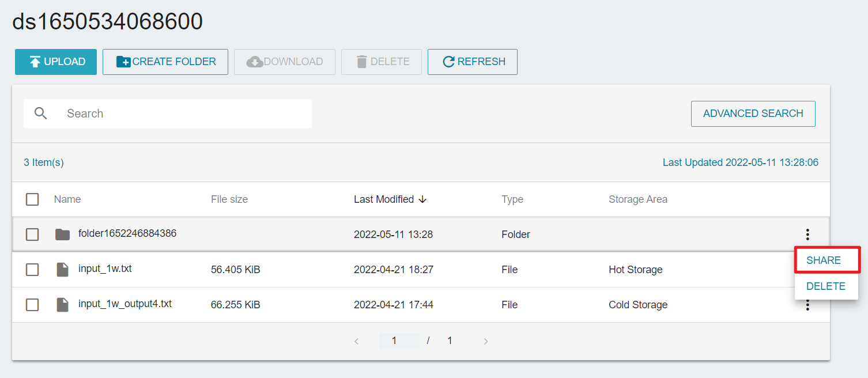Check the box for folder1652246884386
Screen dimensions: 868x378
32,235
